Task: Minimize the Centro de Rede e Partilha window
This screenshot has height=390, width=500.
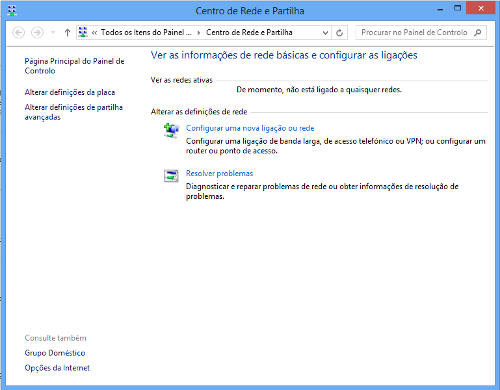Action: [x=440, y=10]
